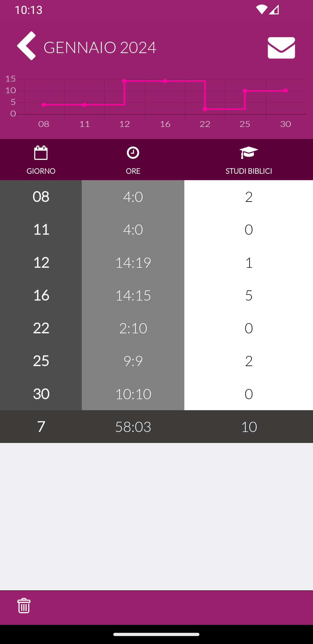The height and width of the screenshot is (644, 313).
Task: Open the day 08 row
Action: pyautogui.click(x=156, y=197)
